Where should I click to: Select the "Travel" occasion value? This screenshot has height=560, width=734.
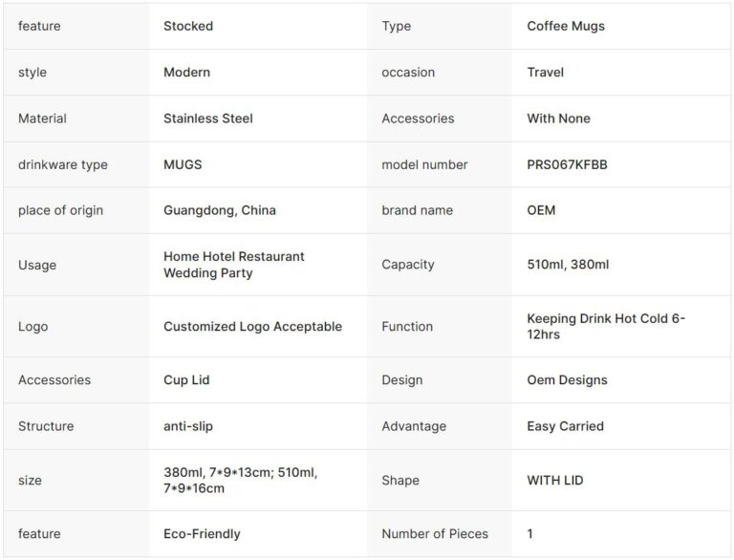[546, 72]
